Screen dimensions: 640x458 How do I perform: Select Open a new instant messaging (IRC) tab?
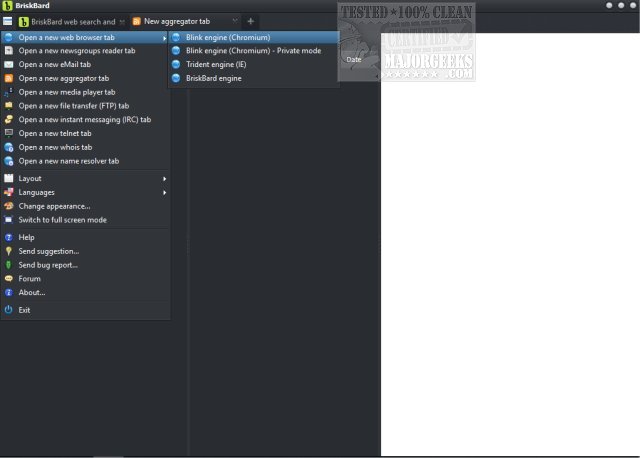click(85, 120)
